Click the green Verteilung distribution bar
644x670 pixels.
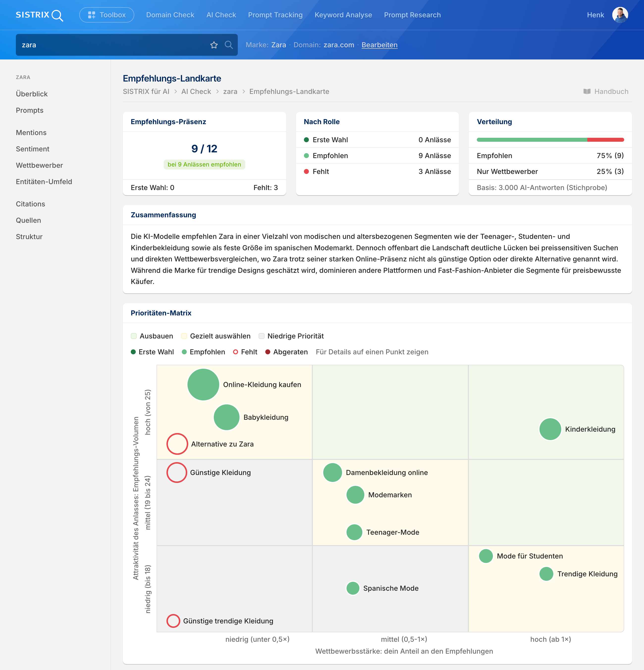coord(532,140)
